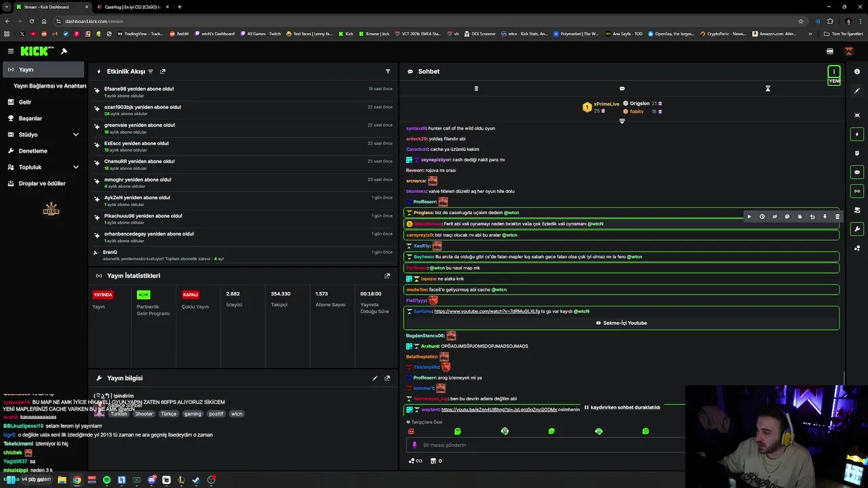Open a new browser tab
The width and height of the screenshot is (868, 488).
[x=179, y=7]
